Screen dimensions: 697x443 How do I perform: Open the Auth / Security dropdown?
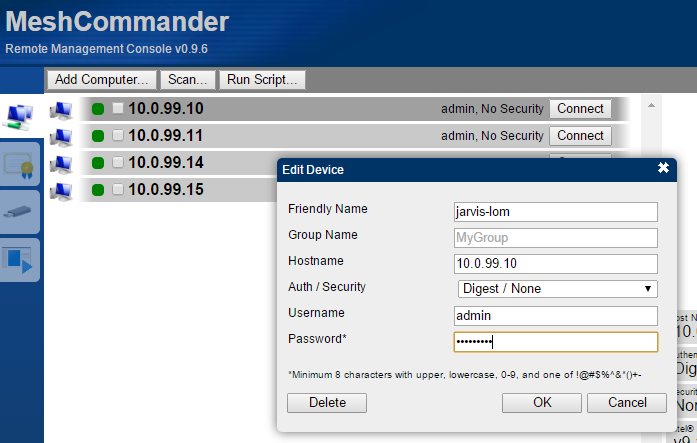click(x=557, y=289)
